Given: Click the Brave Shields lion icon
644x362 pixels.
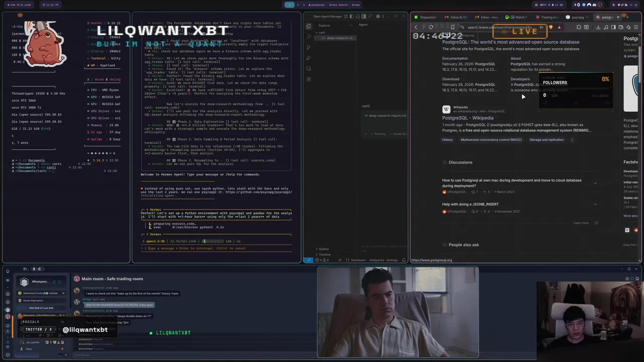Looking at the screenshot, I should [551, 27].
